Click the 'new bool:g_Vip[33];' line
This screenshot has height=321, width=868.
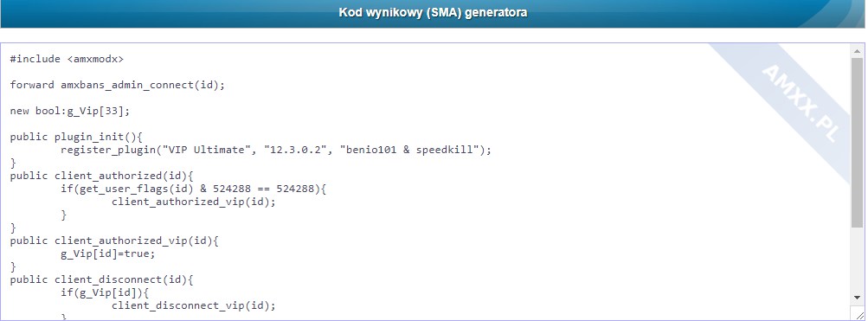pos(70,112)
